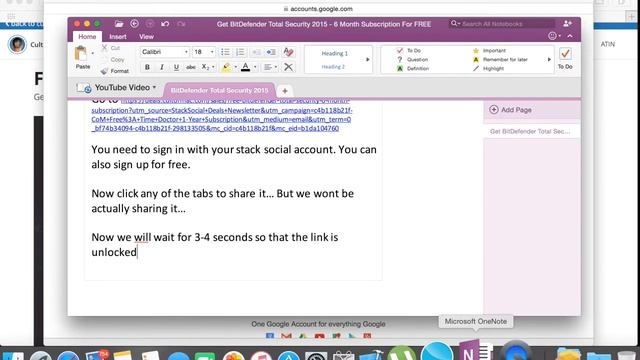Viewport: 640px width, 360px height.
Task: Click the highlighter color swatch
Action: pyautogui.click(x=226, y=67)
